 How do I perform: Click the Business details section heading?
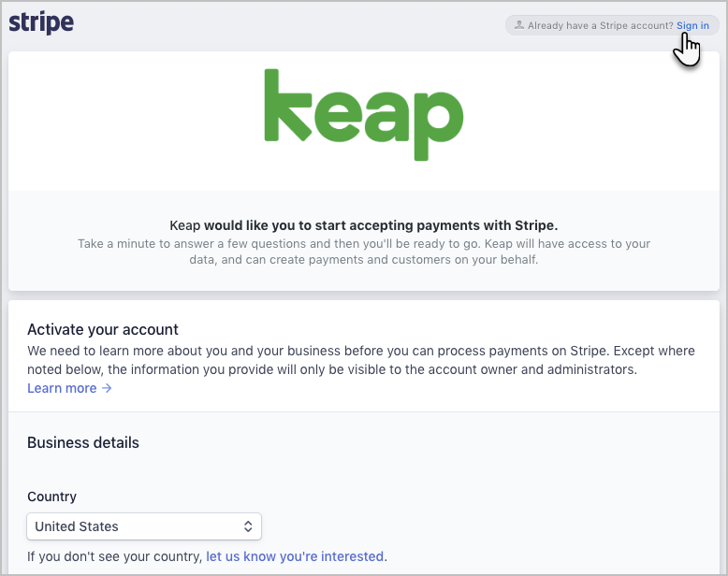point(83,442)
